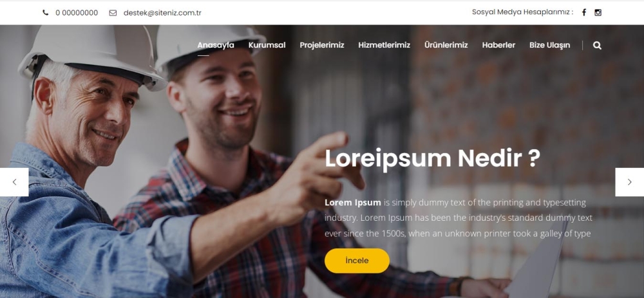
Task: Click the Sosyal Medya Hesaplarımız label
Action: pos(522,12)
